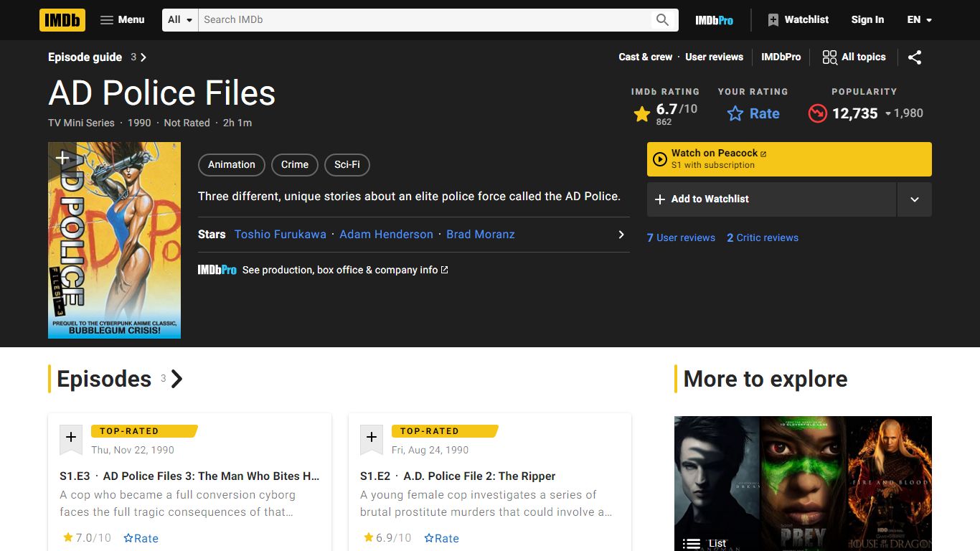
Task: Click the magnifying glass search icon
Action: (x=662, y=20)
